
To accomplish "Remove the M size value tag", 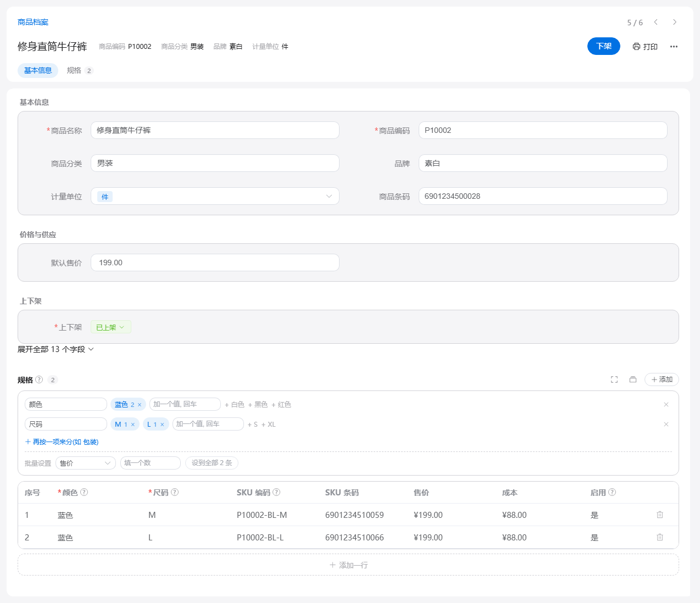I will (x=133, y=425).
